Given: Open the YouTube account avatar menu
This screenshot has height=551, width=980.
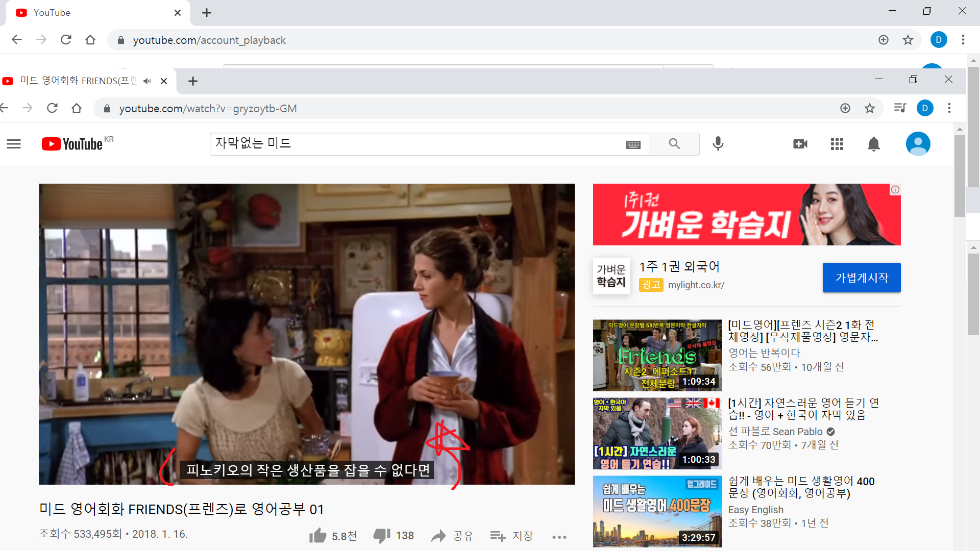Looking at the screenshot, I should pos(918,144).
